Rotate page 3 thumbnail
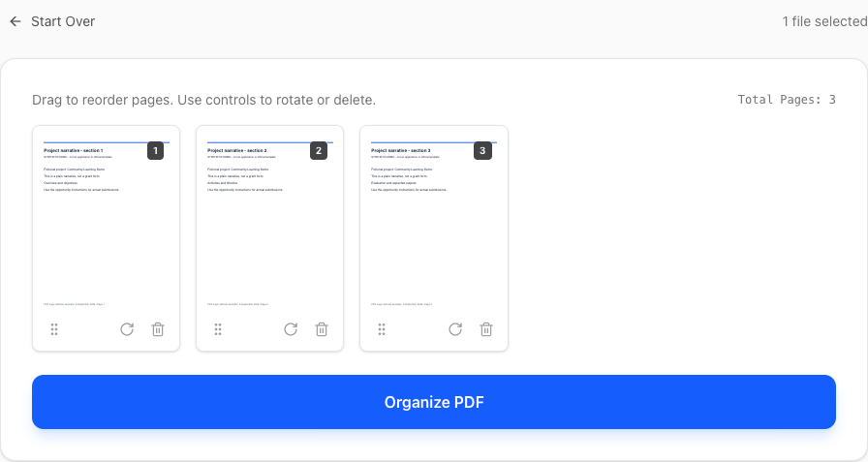The height and width of the screenshot is (462, 868). pyautogui.click(x=455, y=329)
